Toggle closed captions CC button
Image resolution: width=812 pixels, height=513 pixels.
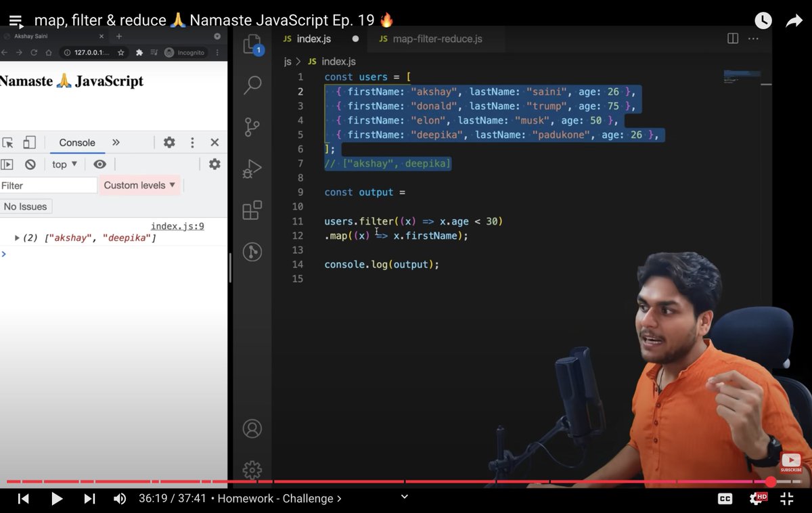725,499
